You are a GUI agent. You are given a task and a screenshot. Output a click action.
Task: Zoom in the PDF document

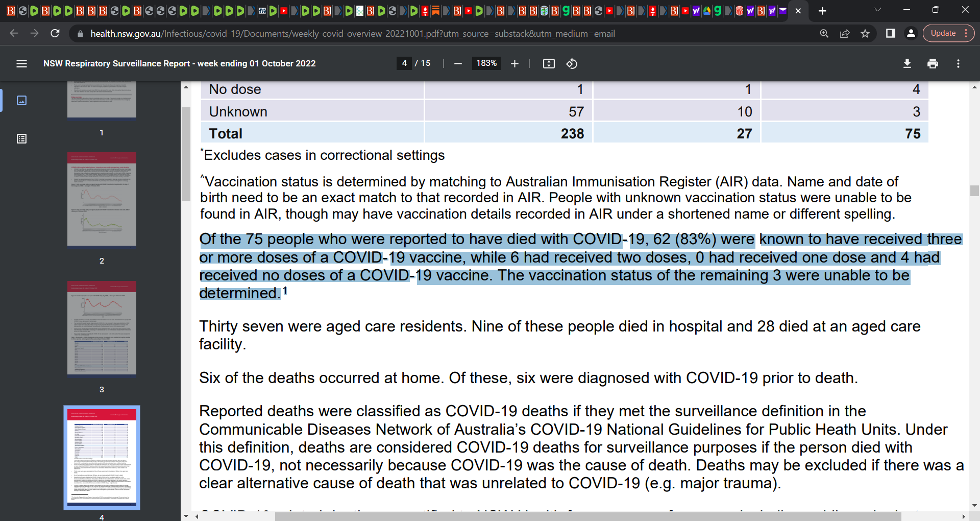514,63
